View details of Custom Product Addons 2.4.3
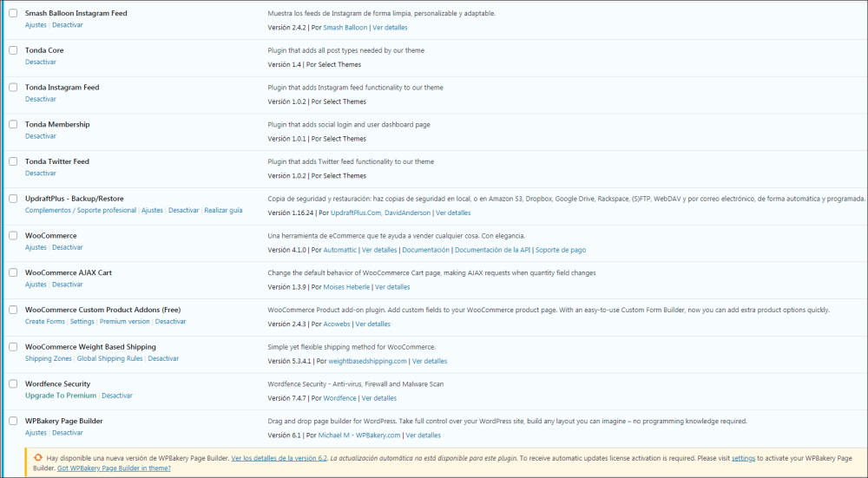The width and height of the screenshot is (868, 478). 372,324
